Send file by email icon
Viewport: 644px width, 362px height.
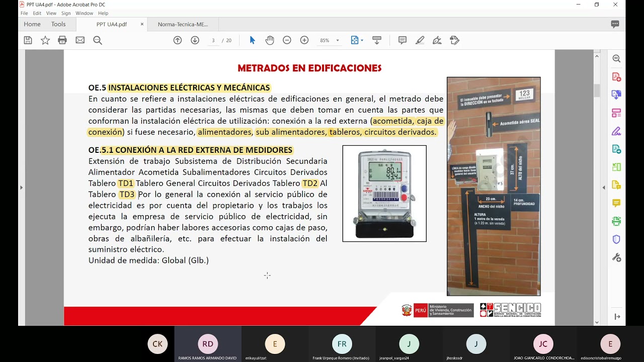(x=80, y=40)
